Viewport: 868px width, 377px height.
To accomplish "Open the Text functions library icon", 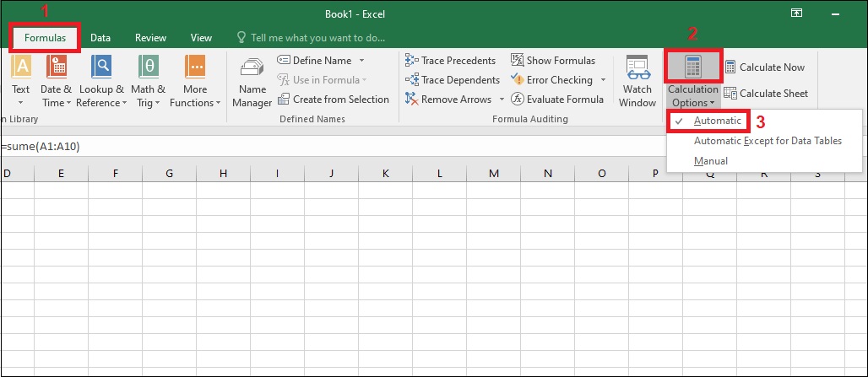I will [x=20, y=67].
